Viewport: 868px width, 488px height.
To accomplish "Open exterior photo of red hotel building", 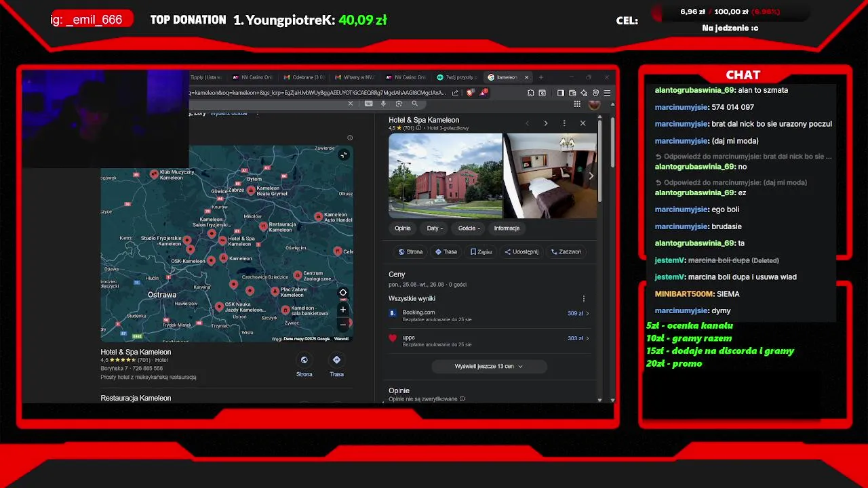I will [445, 176].
